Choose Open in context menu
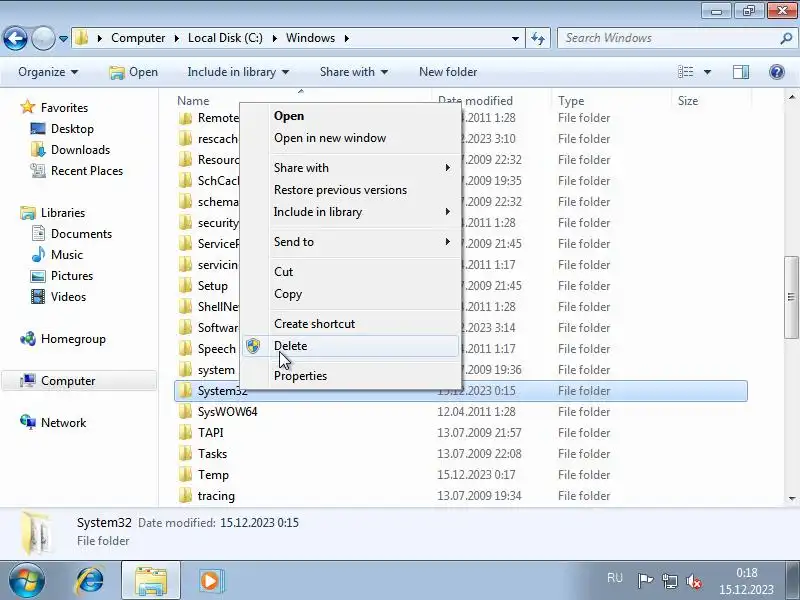Image resolution: width=800 pixels, height=600 pixels. (x=351, y=116)
